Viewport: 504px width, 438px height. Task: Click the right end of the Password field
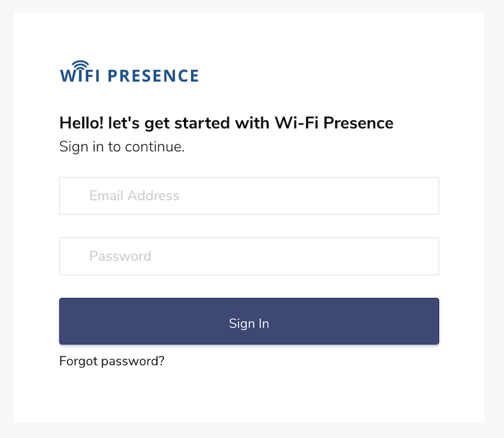pos(427,256)
